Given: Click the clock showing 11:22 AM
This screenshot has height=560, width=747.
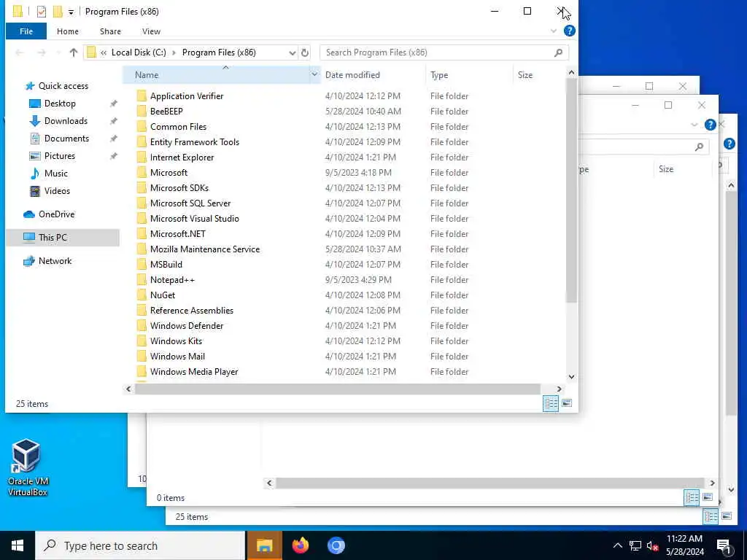Looking at the screenshot, I should tap(684, 539).
